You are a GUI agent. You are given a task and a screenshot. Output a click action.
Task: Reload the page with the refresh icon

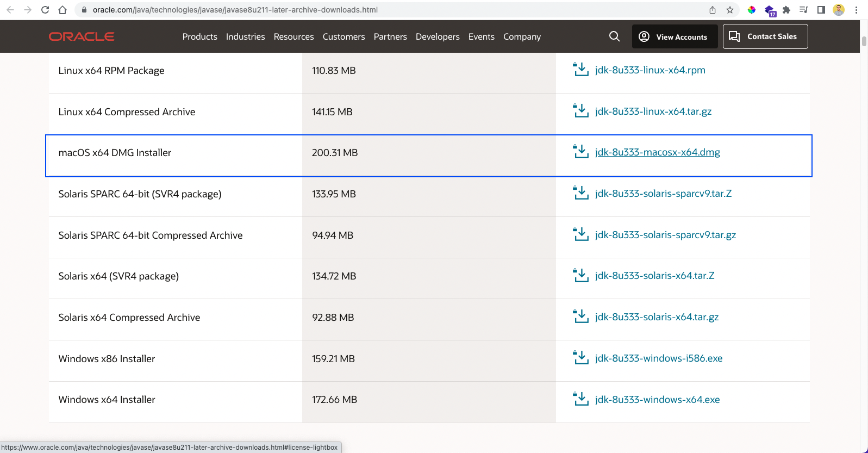click(45, 10)
